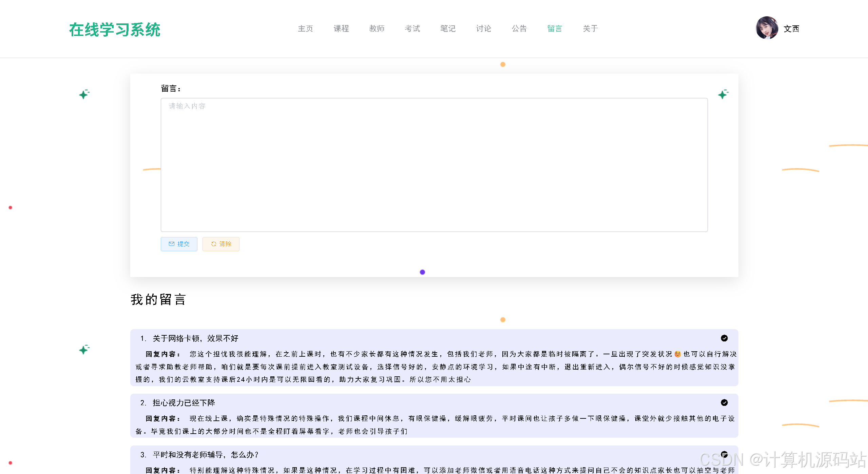The height and width of the screenshot is (474, 868).
Task: Open the 关于 page link
Action: click(590, 28)
